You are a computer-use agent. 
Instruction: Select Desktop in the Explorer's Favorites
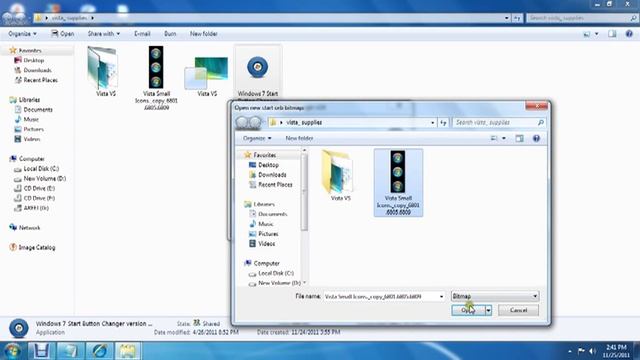coord(33,60)
